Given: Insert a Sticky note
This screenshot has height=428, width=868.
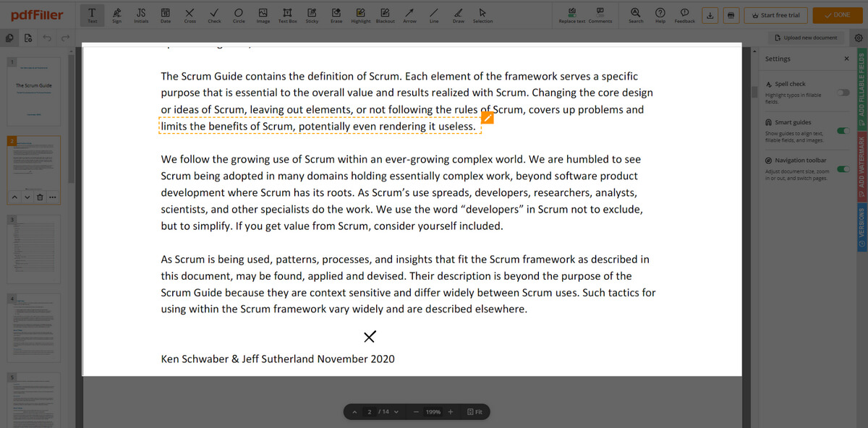Looking at the screenshot, I should 312,15.
